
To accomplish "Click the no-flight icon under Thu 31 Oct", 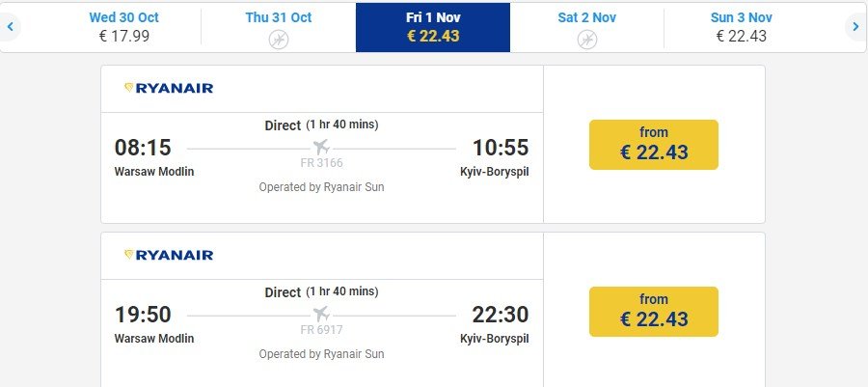I will point(278,40).
